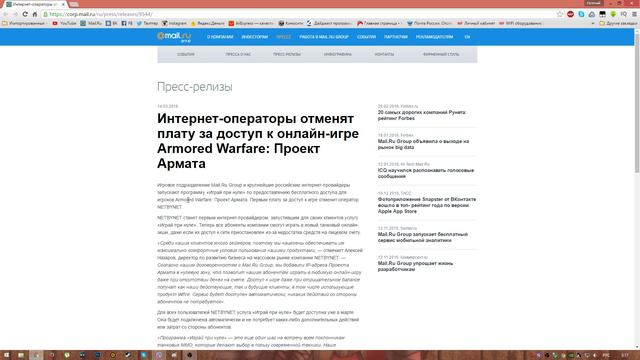Open упрощает жизнь разработчикам news link

415,266
